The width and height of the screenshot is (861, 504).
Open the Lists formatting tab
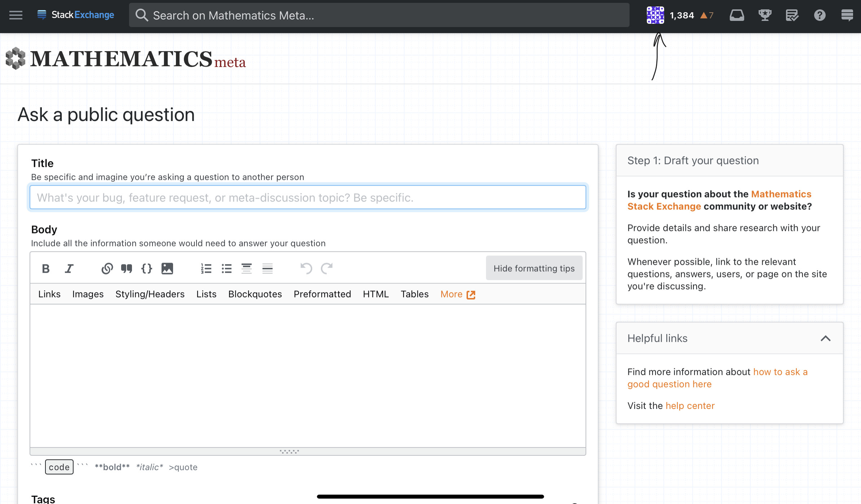206,294
